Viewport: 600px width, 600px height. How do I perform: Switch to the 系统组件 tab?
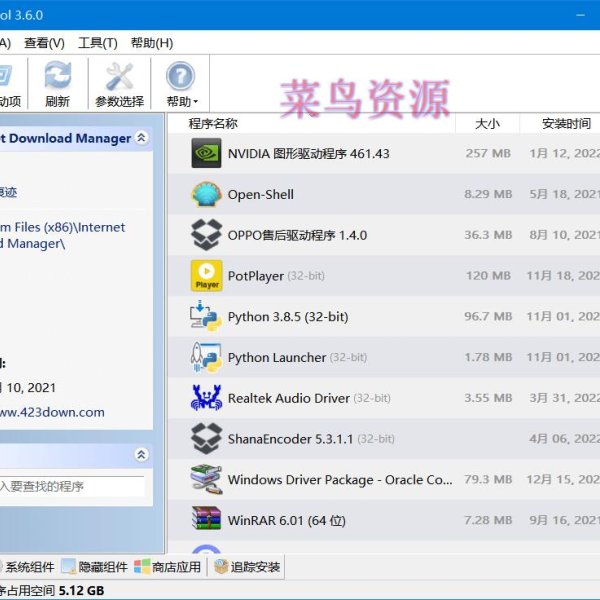[27, 567]
